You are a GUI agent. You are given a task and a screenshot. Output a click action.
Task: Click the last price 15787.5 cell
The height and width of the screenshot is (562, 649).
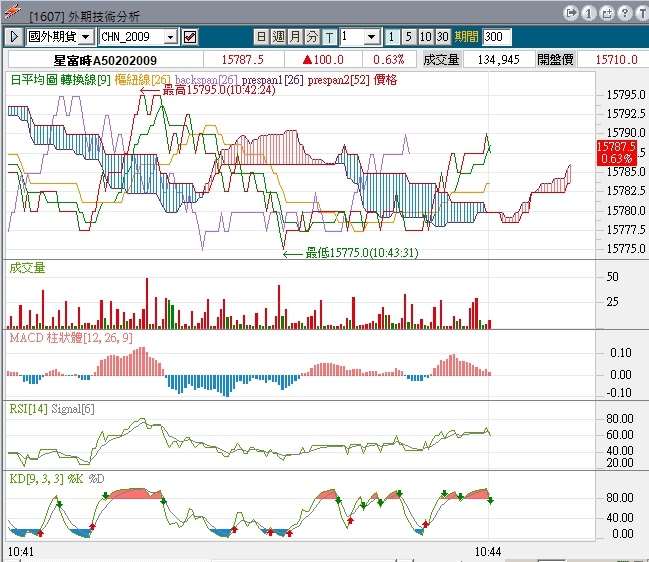tap(243, 60)
